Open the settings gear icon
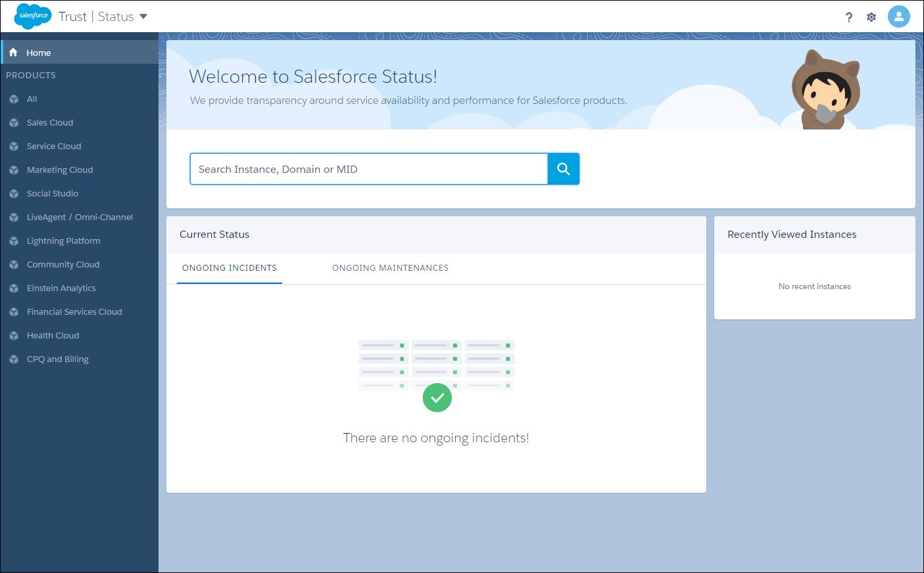This screenshot has width=924, height=573. point(871,17)
